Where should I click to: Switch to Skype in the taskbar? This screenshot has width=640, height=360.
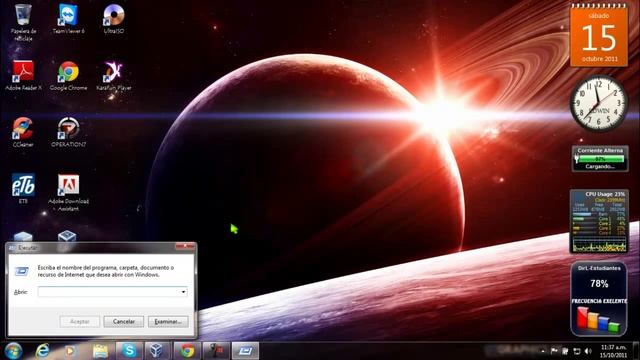(129, 351)
